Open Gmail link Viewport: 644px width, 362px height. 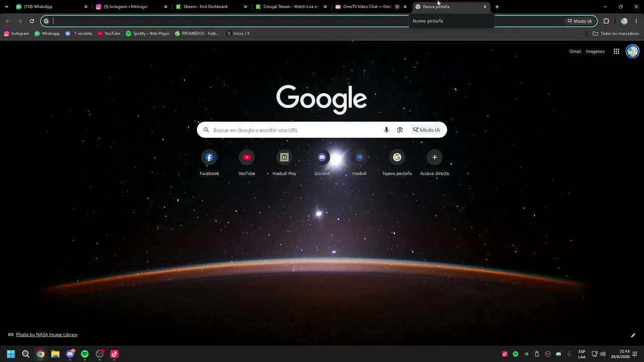pyautogui.click(x=575, y=51)
